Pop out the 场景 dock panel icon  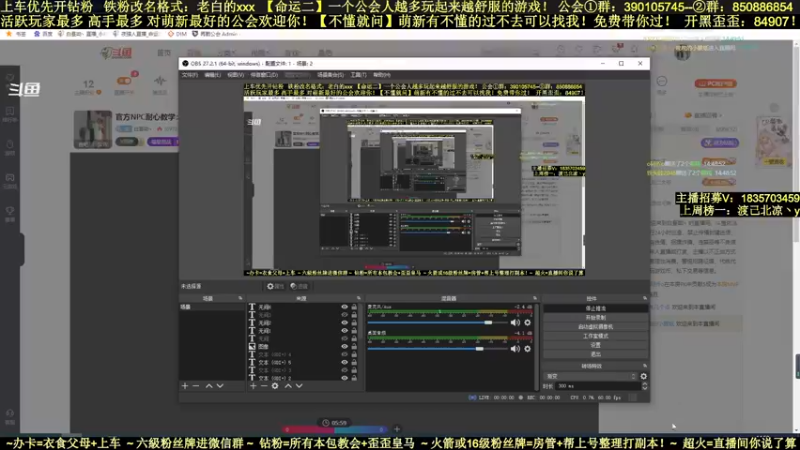click(x=240, y=298)
